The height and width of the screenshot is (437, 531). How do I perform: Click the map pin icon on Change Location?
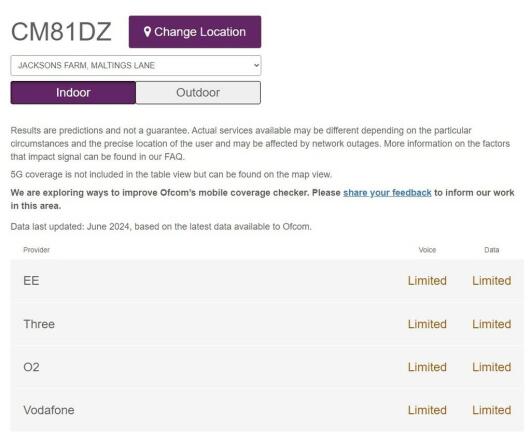click(147, 32)
